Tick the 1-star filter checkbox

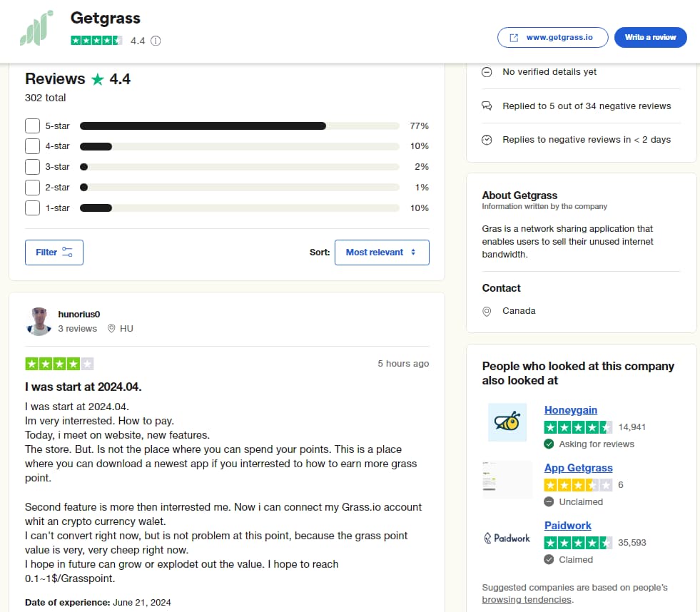click(x=32, y=208)
